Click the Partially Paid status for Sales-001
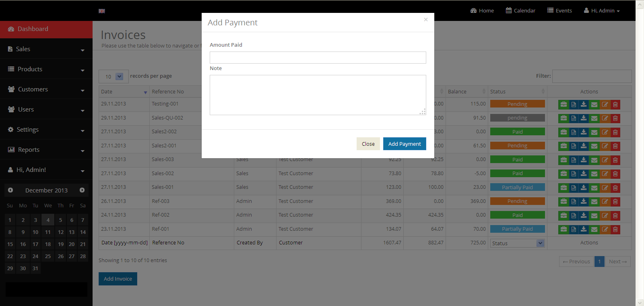 [518, 187]
